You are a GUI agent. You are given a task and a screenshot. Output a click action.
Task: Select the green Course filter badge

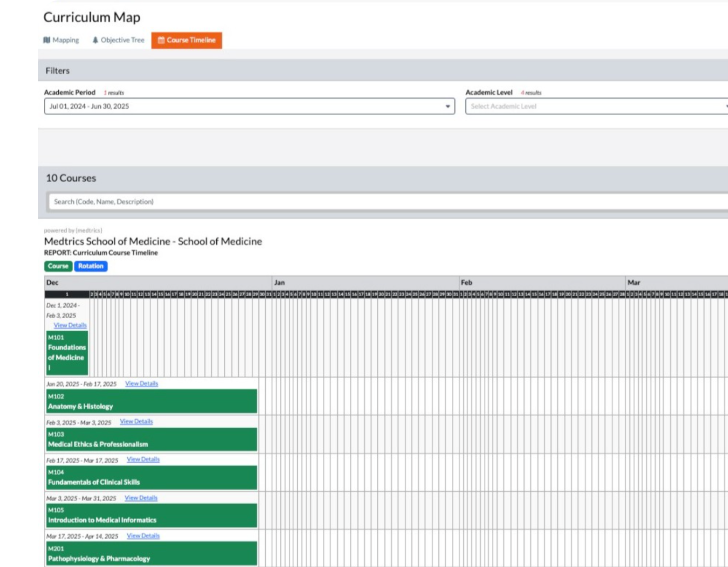[x=58, y=266]
